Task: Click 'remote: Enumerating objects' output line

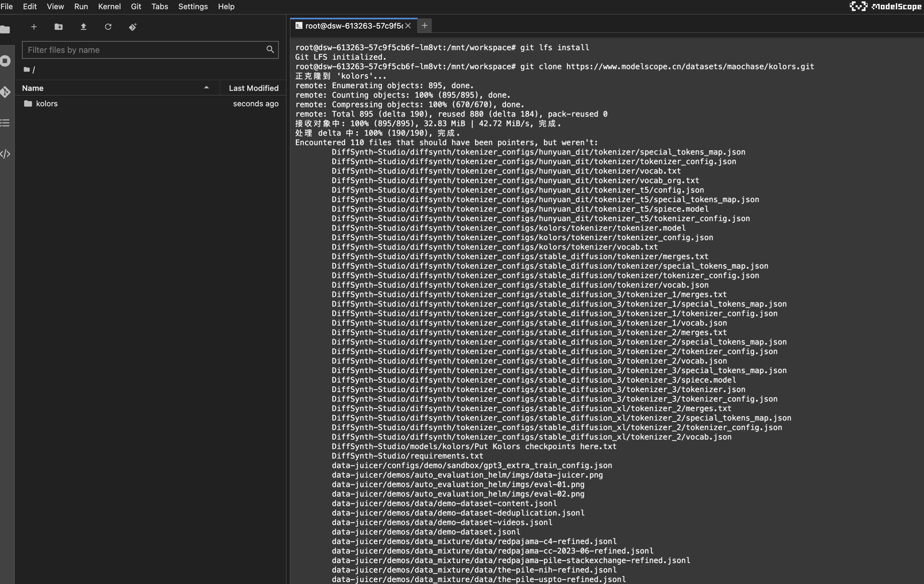Action: pyautogui.click(x=385, y=86)
